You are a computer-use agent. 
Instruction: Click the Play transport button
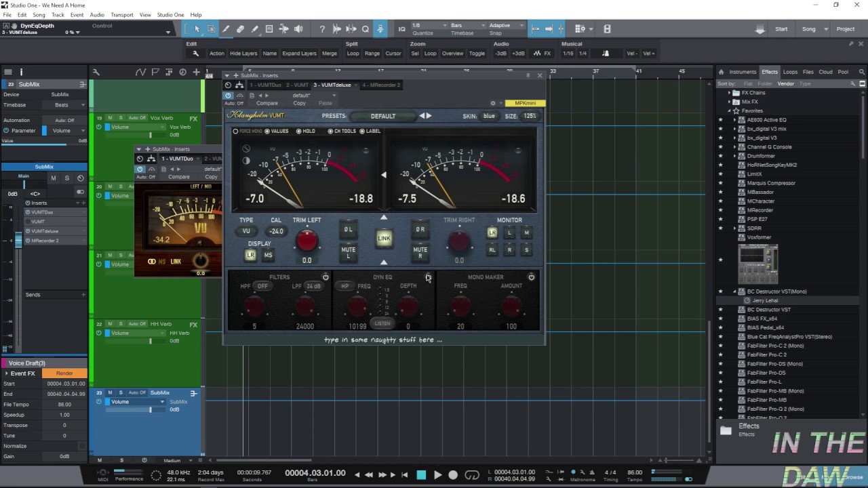(x=437, y=475)
